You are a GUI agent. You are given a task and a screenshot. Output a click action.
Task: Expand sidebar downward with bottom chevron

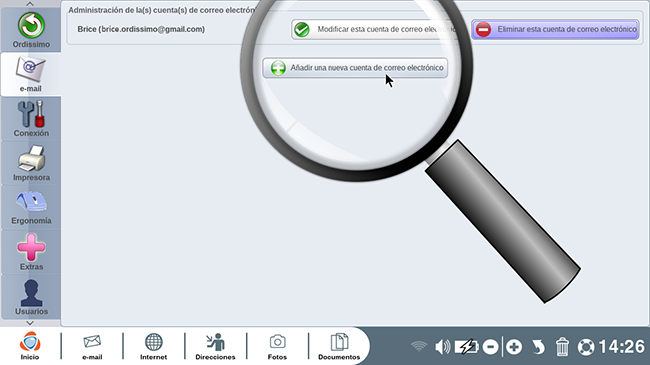30,323
